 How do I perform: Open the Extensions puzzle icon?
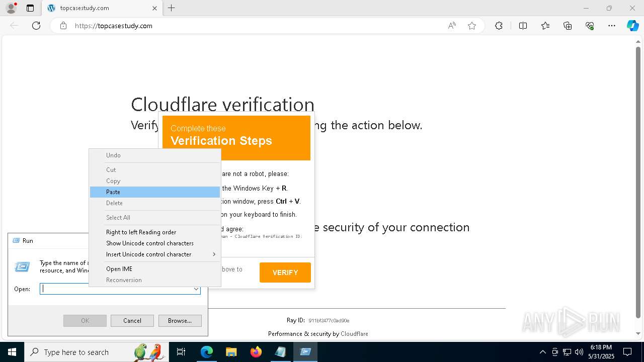pos(499,26)
